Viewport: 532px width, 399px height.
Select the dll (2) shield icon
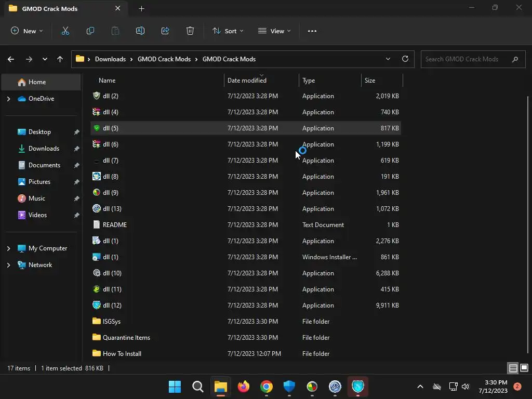[96, 96]
